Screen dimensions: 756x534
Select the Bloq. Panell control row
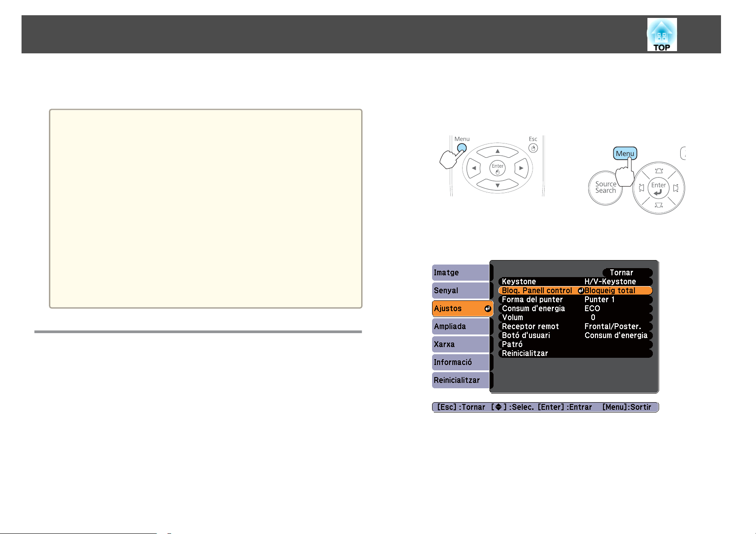[x=575, y=291]
